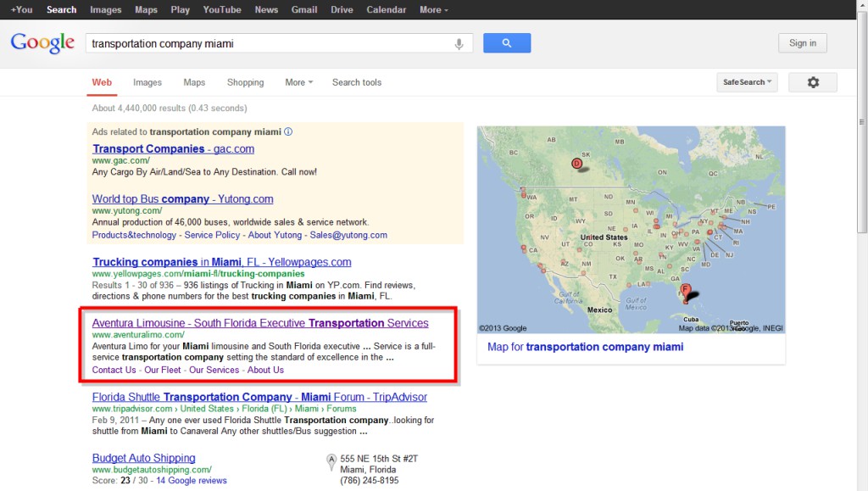The height and width of the screenshot is (491, 868).
Task: Click Contact Us under Aventura Limousine
Action: (114, 370)
